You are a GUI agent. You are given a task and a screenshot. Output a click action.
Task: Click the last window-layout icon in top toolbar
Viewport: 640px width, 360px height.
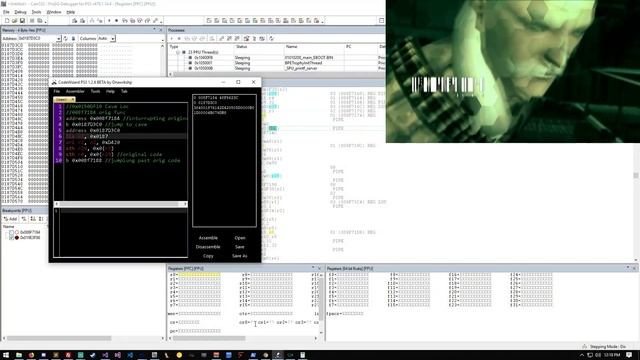pyautogui.click(x=316, y=21)
